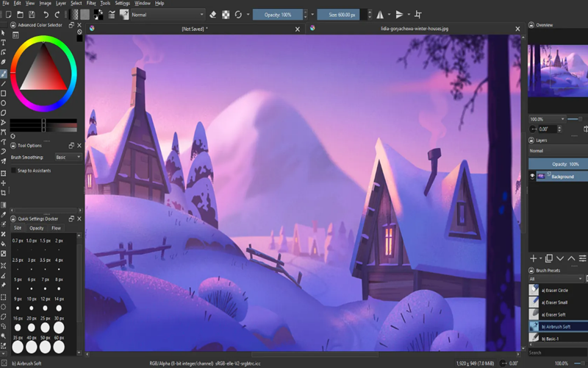Image resolution: width=588 pixels, height=368 pixels.
Task: Select the Freehand Brush tool
Action: point(4,74)
